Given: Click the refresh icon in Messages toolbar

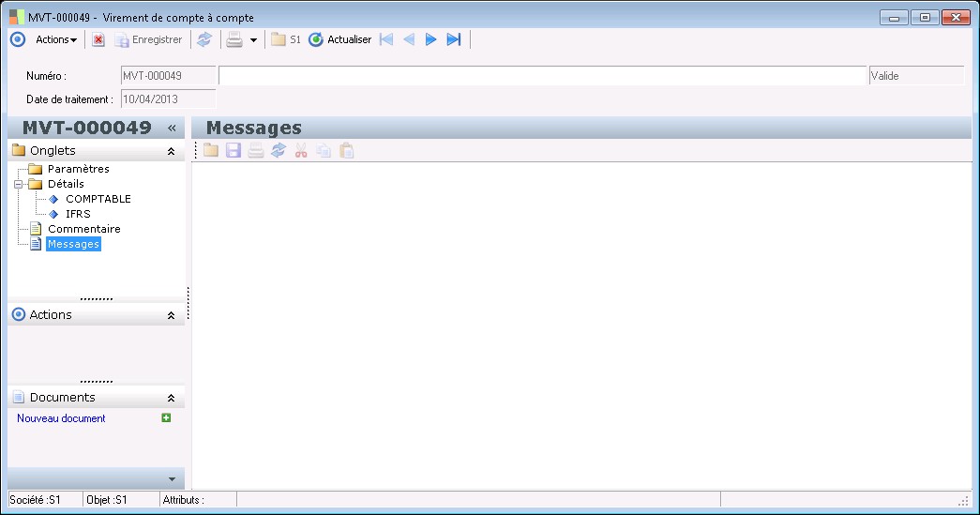Looking at the screenshot, I should (x=279, y=150).
